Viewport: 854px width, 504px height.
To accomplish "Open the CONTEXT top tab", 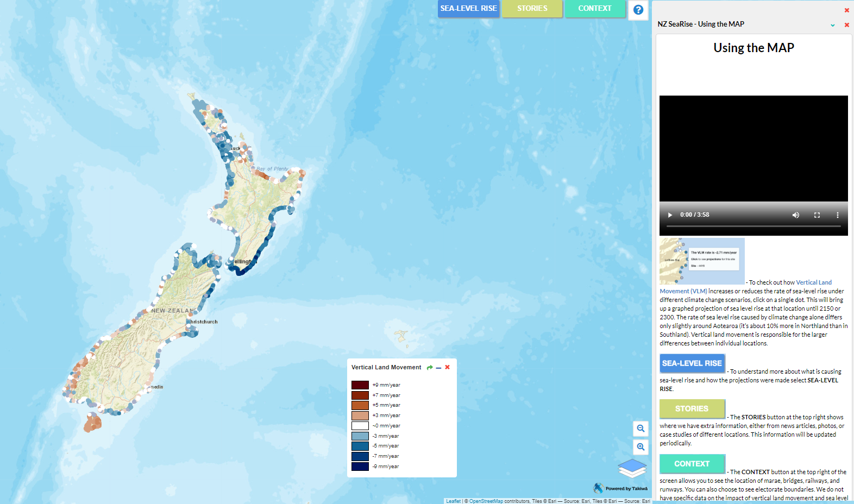I will coord(595,9).
